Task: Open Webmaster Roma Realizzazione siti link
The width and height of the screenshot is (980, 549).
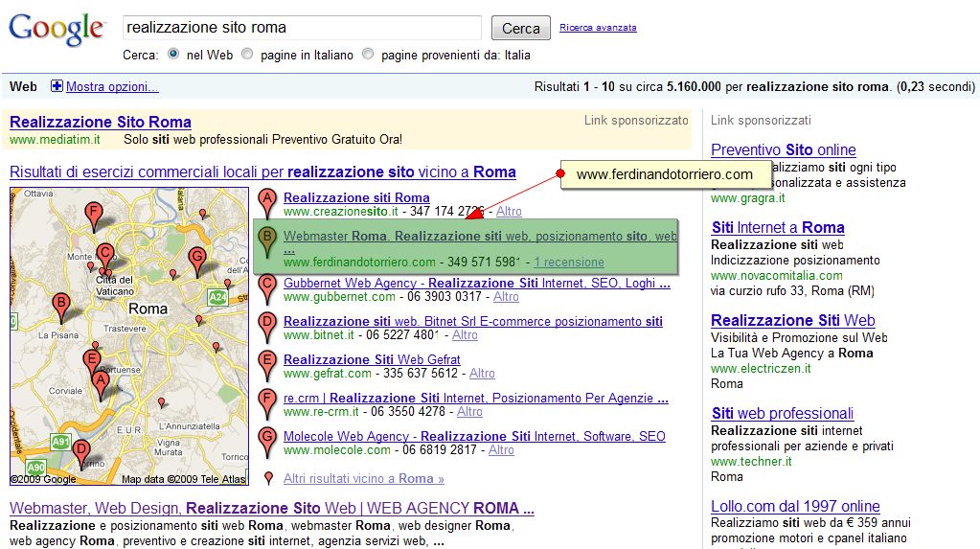Action: click(x=480, y=237)
